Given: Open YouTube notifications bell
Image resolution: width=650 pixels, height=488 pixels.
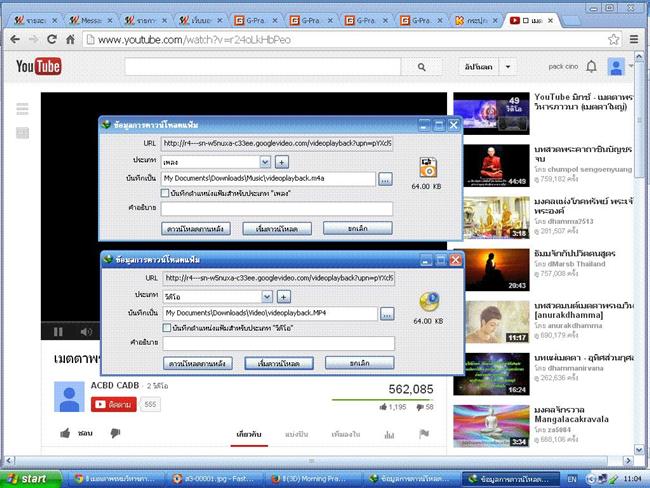Looking at the screenshot, I should 591,66.
